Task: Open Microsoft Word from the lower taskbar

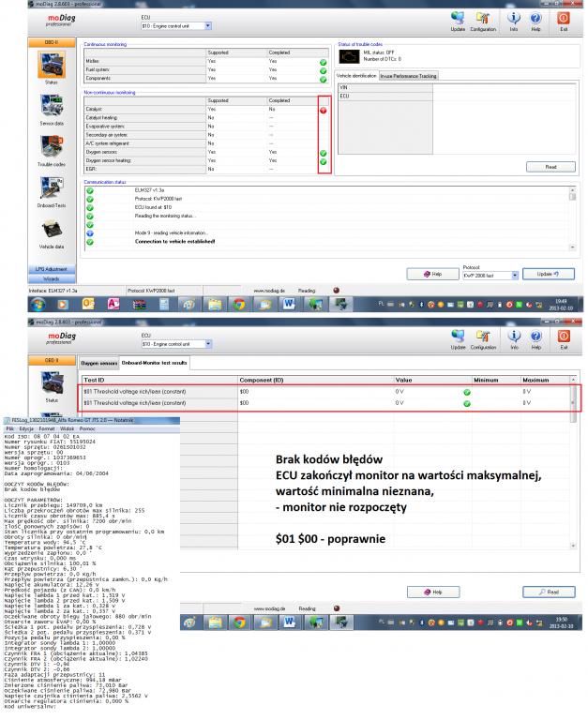Action: pyautogui.click(x=289, y=622)
